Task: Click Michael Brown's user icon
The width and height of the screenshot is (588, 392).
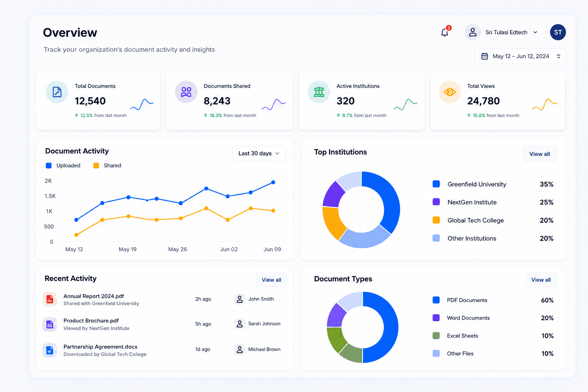Action: (240, 350)
